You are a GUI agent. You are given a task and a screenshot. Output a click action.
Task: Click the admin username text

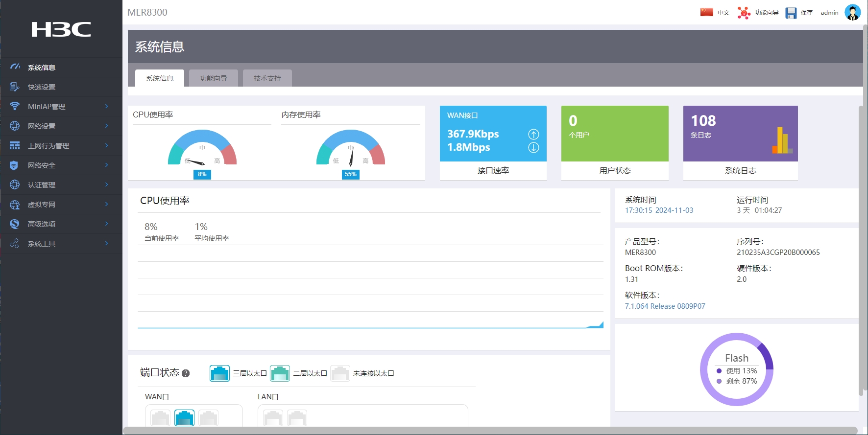click(829, 13)
